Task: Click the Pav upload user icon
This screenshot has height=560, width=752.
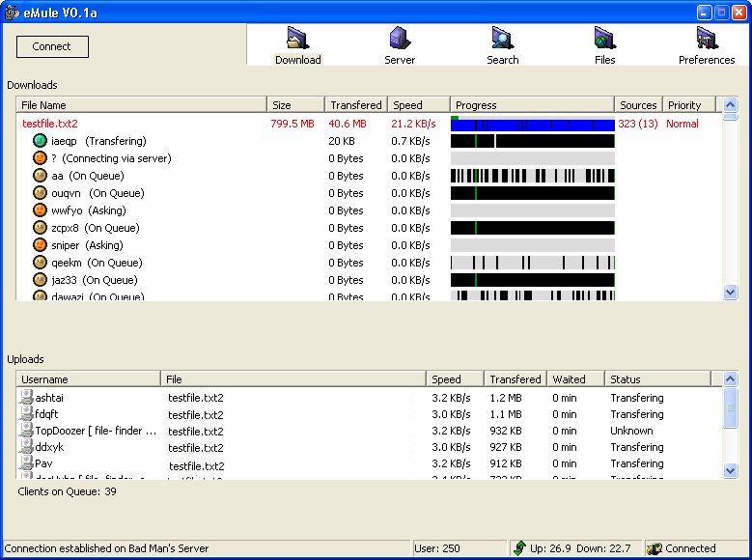Action: coord(26,462)
